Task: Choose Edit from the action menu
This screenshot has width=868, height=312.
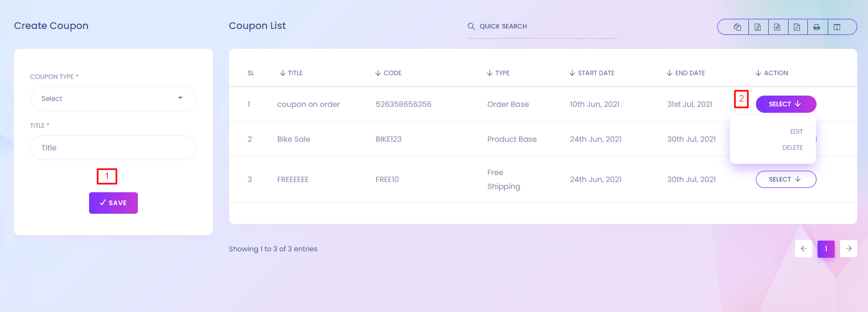Action: tap(796, 132)
